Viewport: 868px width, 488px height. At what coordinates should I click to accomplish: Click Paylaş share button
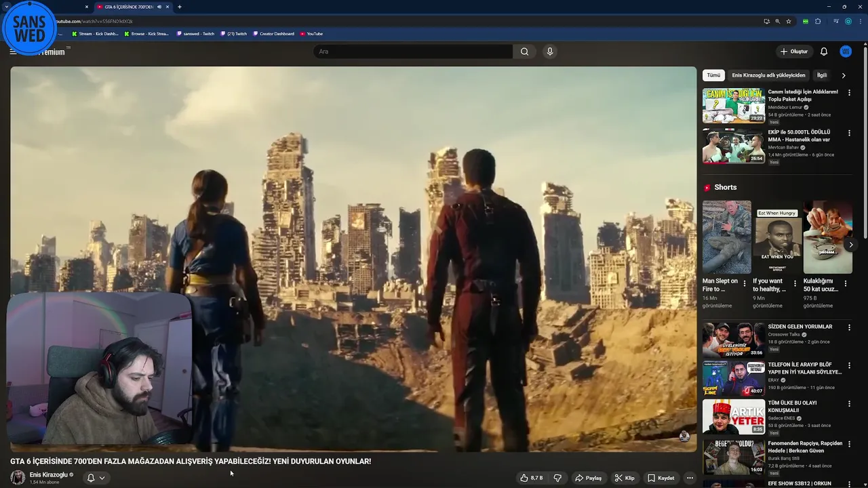[588, 478]
